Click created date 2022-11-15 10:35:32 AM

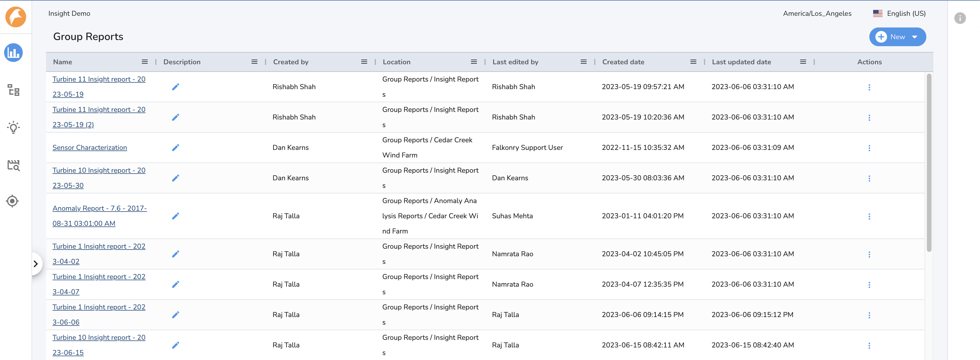click(643, 148)
